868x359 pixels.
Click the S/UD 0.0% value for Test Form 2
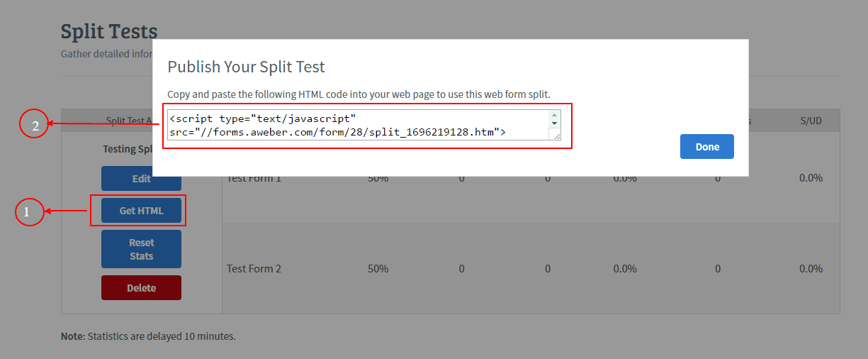tap(811, 269)
